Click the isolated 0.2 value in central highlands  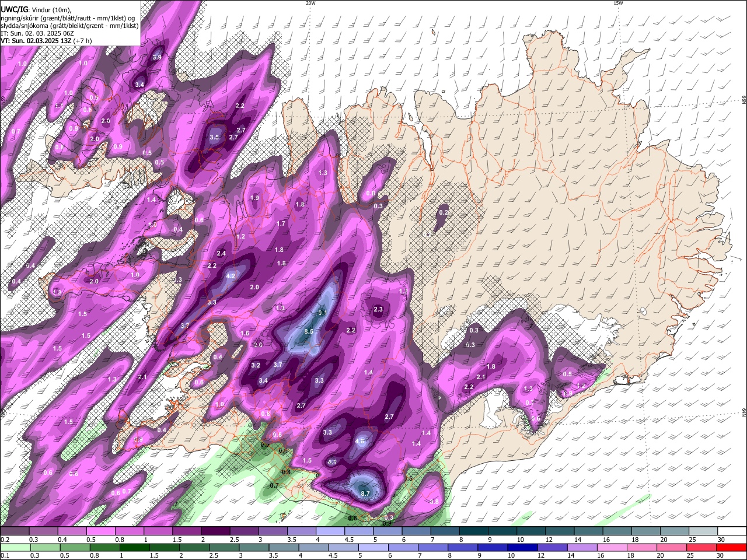[444, 212]
